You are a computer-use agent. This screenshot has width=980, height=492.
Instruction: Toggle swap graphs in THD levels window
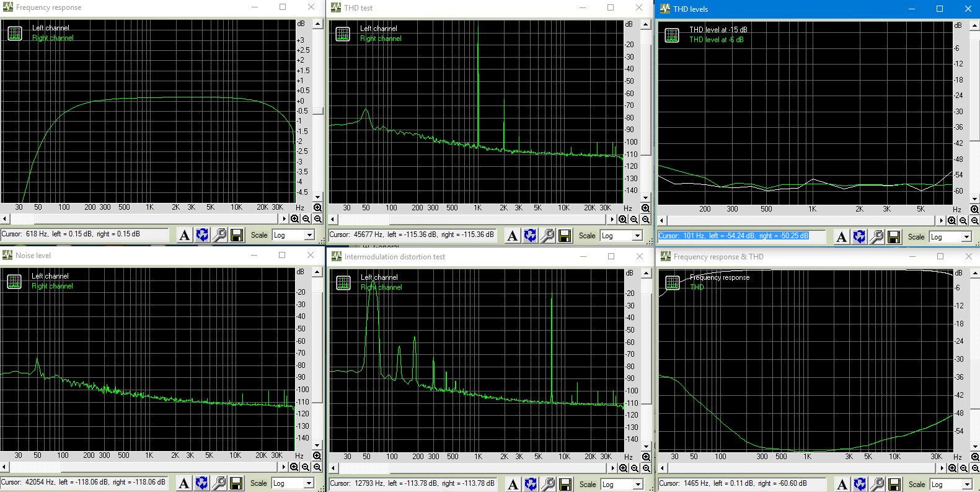point(859,237)
